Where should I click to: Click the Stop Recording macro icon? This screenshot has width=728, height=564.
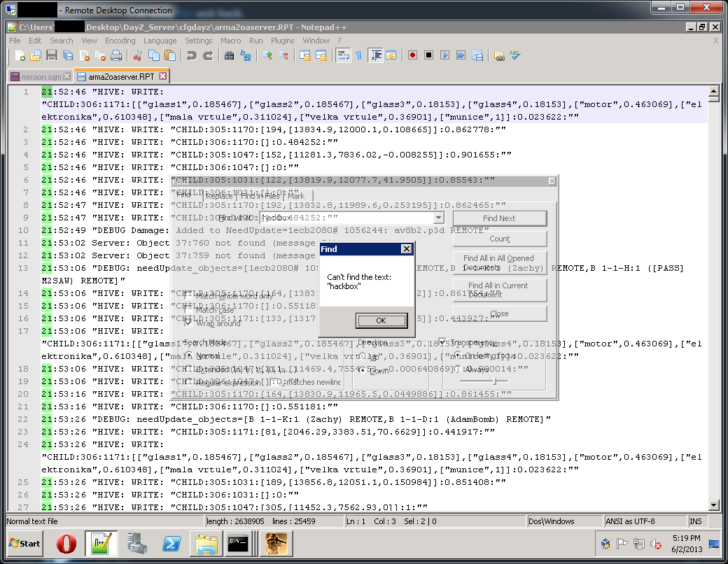tap(428, 55)
